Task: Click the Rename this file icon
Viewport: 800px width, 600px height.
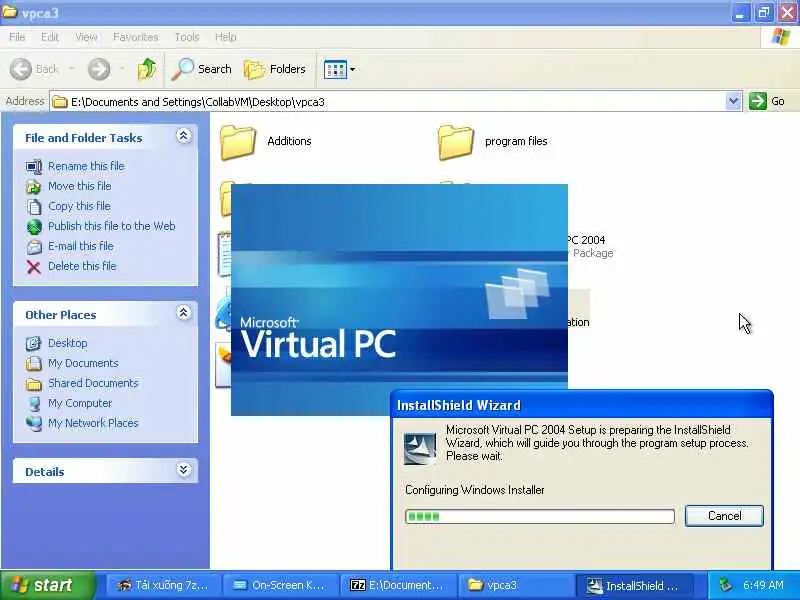Action: (x=34, y=166)
